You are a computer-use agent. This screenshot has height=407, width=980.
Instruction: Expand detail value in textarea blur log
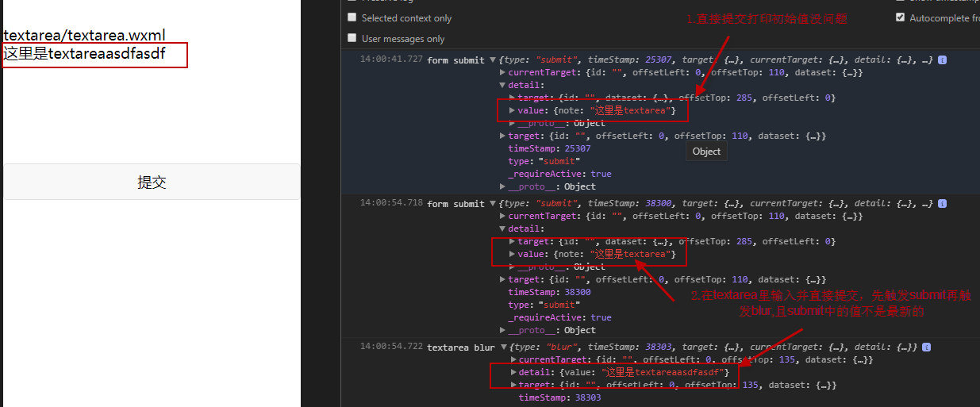513,372
